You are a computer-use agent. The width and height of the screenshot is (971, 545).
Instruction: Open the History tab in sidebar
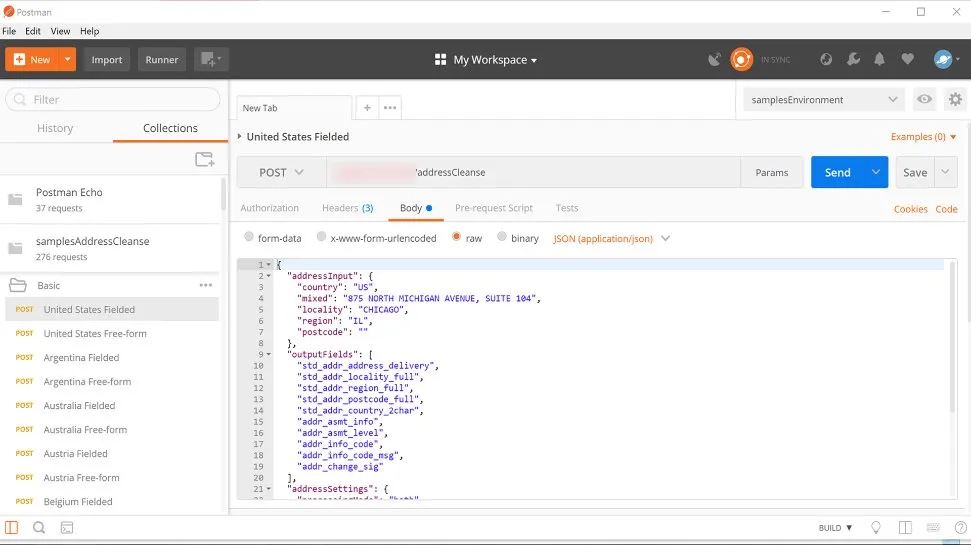(x=55, y=128)
